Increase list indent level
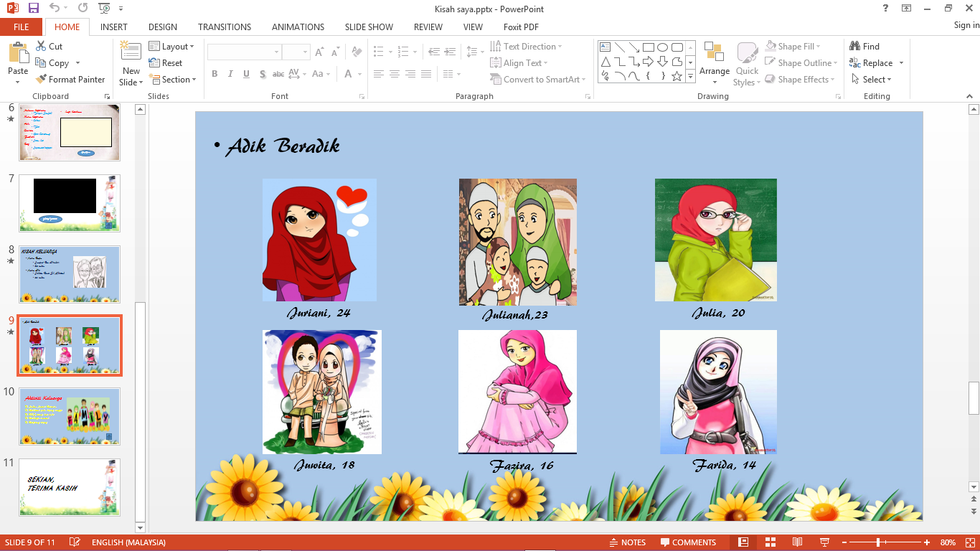The image size is (980, 551). (450, 52)
